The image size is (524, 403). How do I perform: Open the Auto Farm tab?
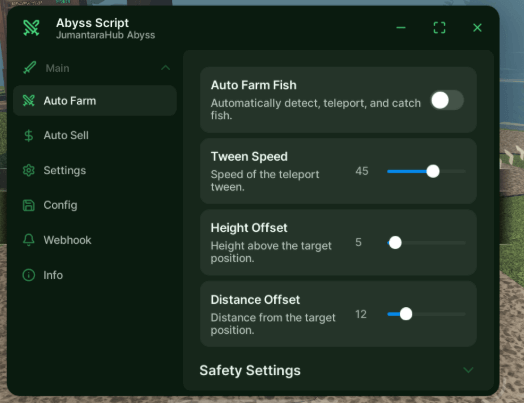pos(95,101)
